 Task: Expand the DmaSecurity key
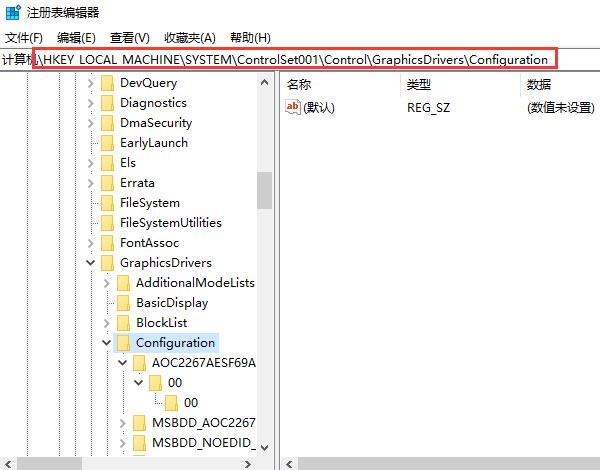point(91,123)
